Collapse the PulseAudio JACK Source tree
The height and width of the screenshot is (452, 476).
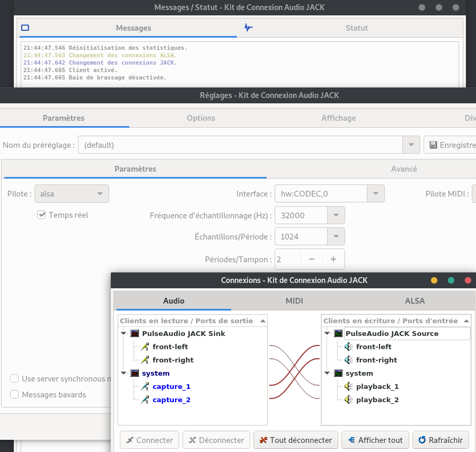pyautogui.click(x=327, y=333)
